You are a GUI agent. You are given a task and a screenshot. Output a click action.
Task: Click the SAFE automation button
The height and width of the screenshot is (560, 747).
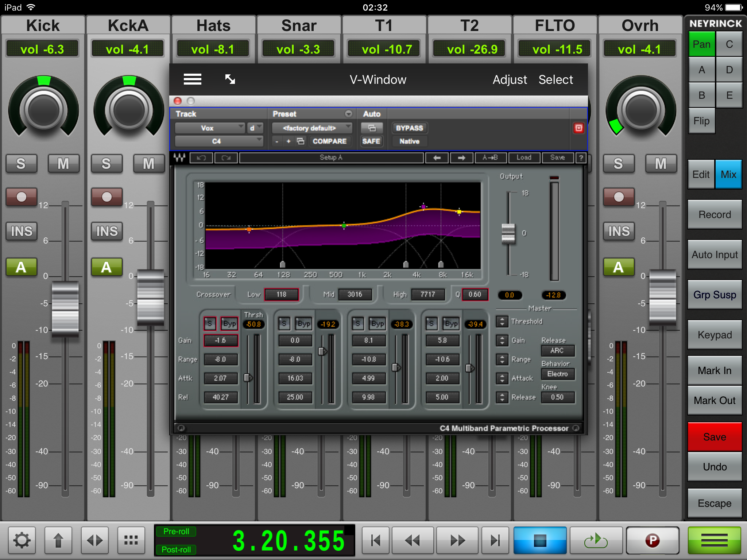[371, 141]
